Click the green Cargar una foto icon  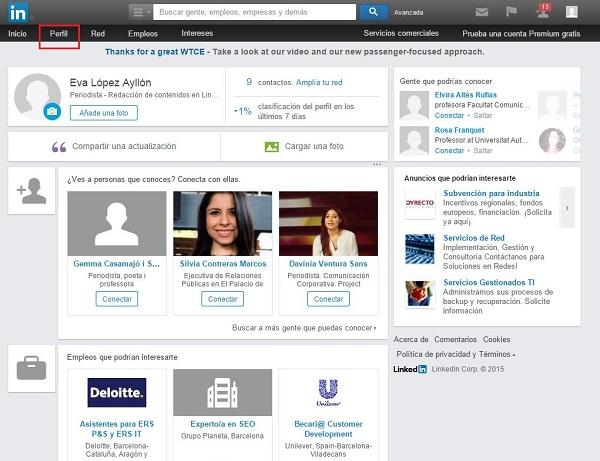[x=271, y=147]
